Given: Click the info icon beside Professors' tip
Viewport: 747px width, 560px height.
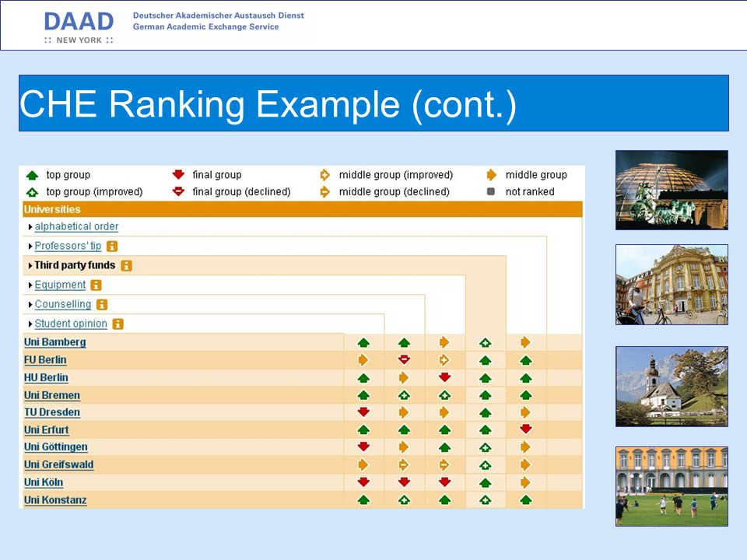Looking at the screenshot, I should pyautogui.click(x=112, y=247).
